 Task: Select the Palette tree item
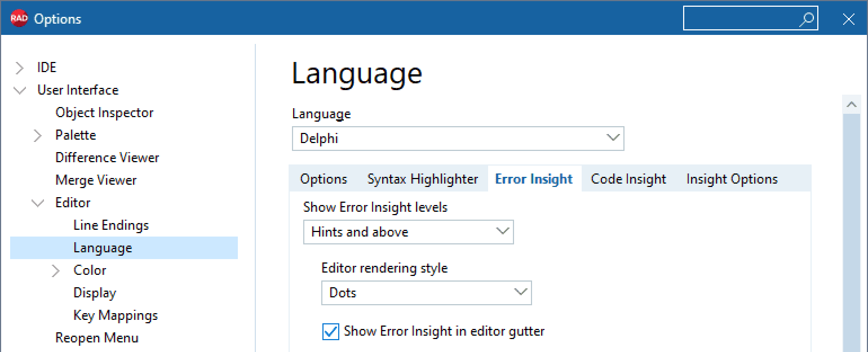pyautogui.click(x=76, y=135)
